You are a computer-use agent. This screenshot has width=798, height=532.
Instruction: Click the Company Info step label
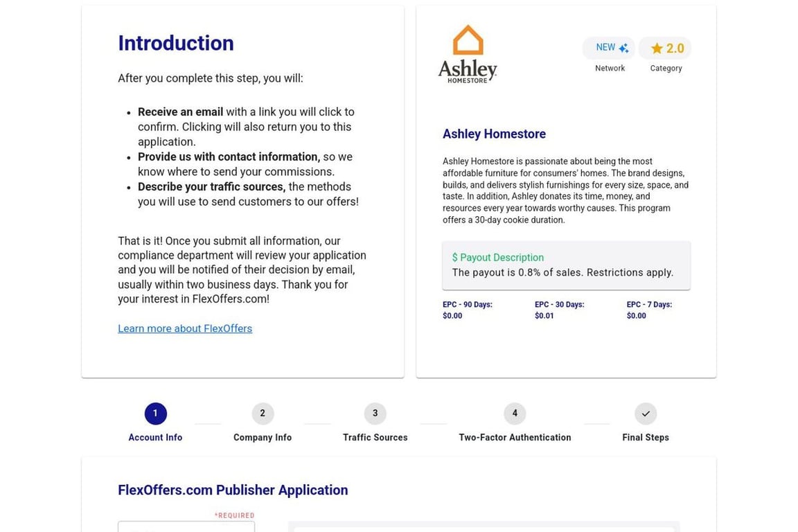263,437
